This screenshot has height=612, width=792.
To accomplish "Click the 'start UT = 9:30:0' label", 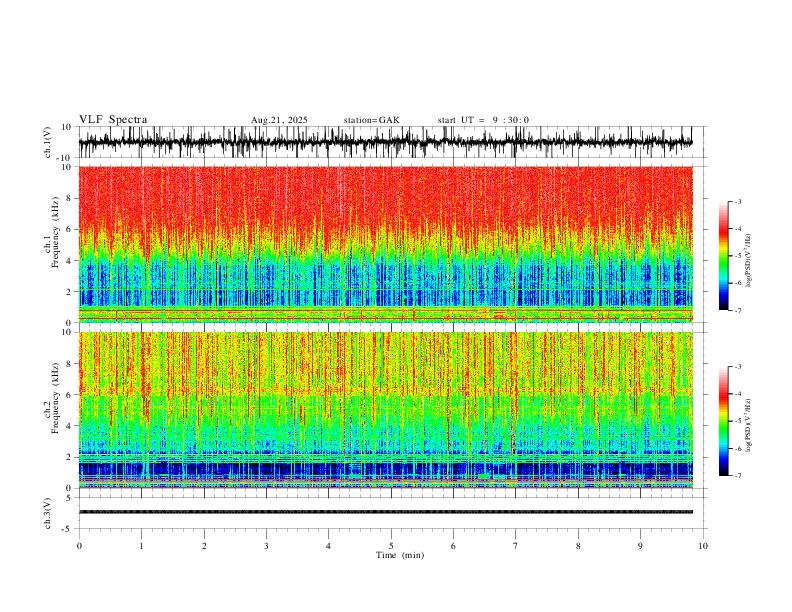I will pos(483,120).
